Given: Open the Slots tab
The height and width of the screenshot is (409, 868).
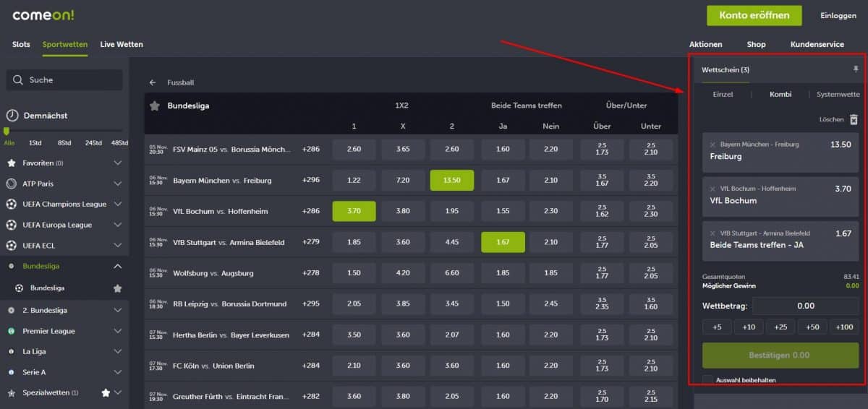Looking at the screenshot, I should (x=21, y=44).
